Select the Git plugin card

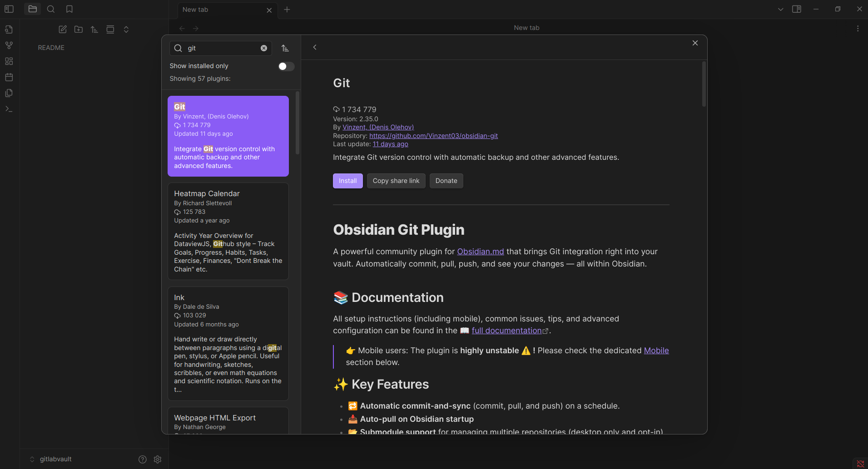[228, 136]
